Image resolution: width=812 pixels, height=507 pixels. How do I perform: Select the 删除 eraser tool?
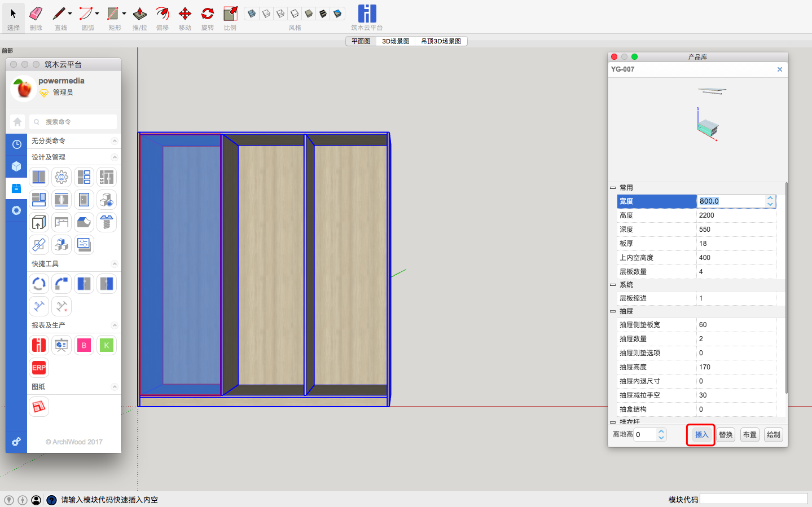coord(36,14)
